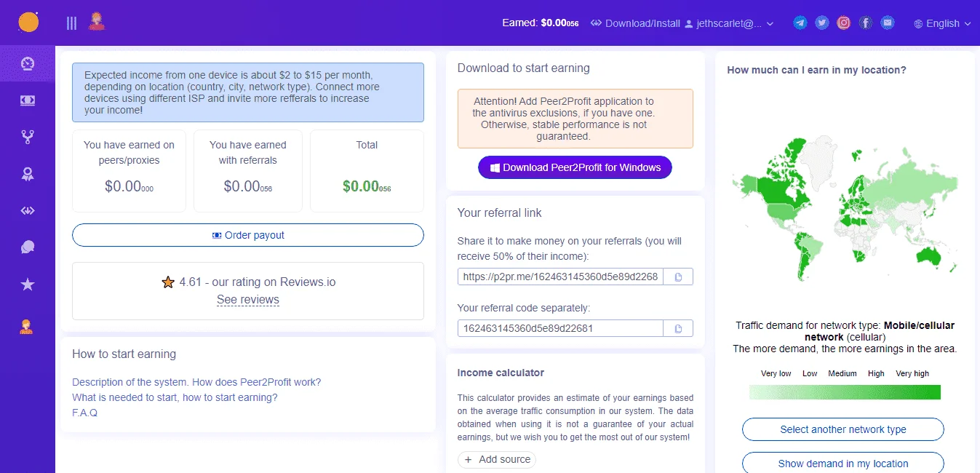Click the referral link URL field
The height and width of the screenshot is (473, 980).
(x=560, y=277)
